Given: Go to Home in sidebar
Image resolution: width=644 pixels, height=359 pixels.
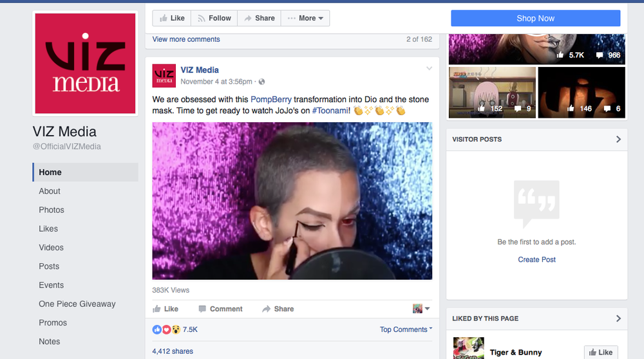Looking at the screenshot, I should pos(86,172).
